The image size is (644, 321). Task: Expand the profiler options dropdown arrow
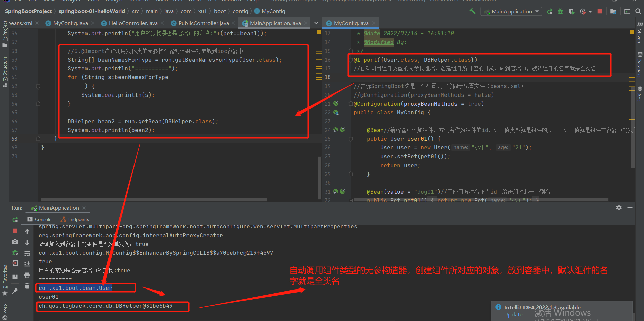[x=590, y=12]
